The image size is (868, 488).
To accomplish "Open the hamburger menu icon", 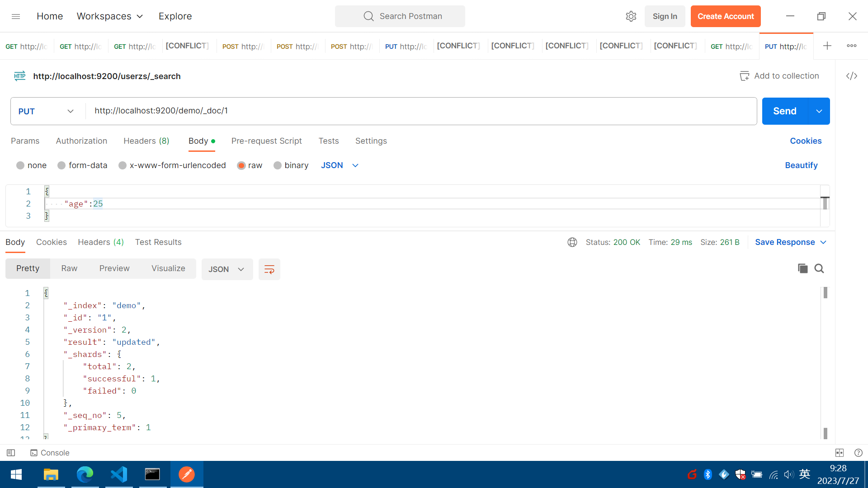I will [x=16, y=16].
